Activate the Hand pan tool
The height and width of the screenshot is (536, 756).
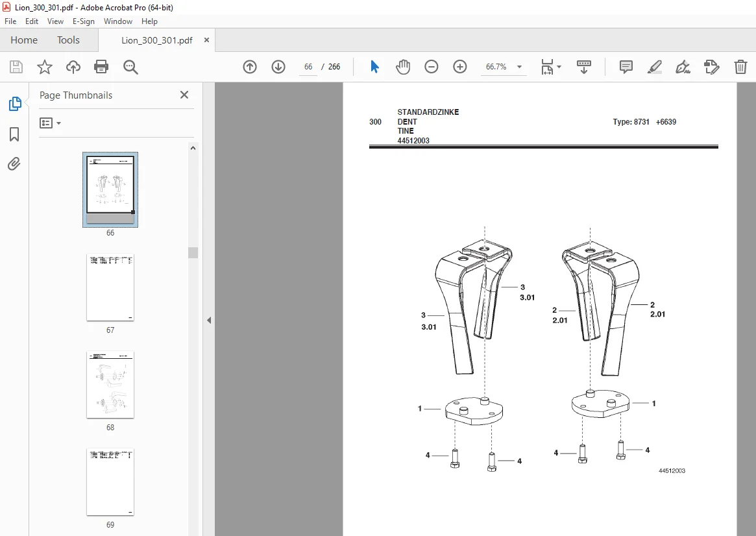click(403, 67)
